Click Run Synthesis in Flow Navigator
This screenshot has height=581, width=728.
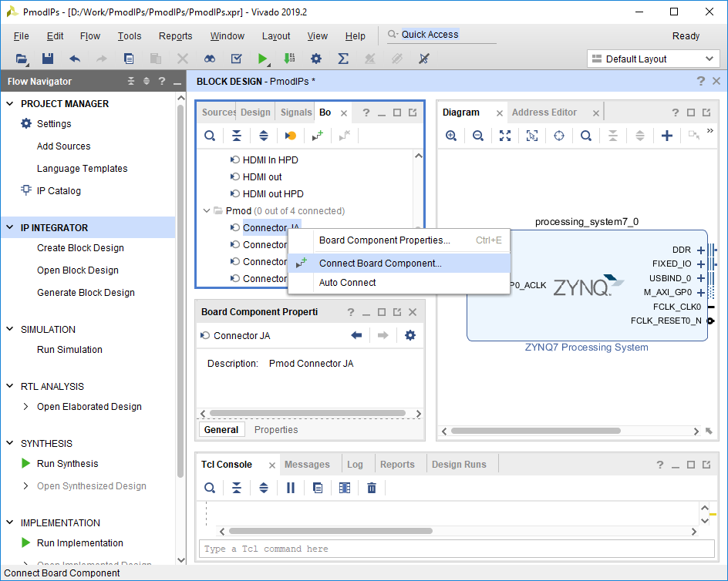(x=67, y=464)
